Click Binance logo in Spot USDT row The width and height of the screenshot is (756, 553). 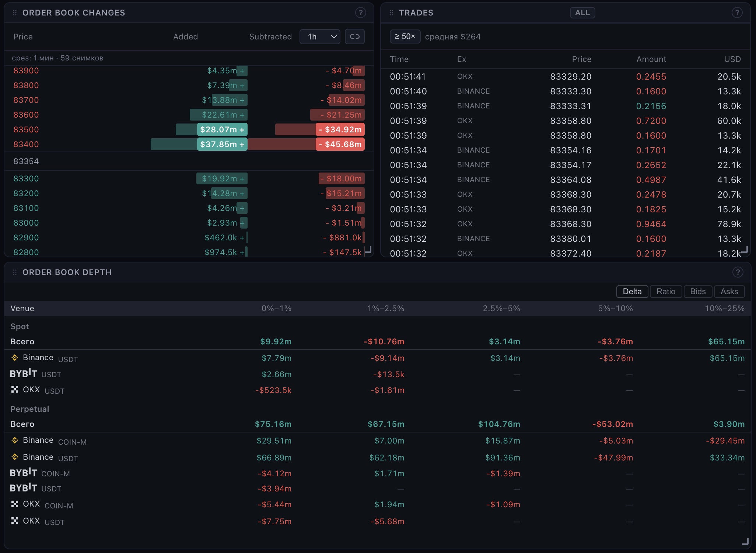click(15, 358)
